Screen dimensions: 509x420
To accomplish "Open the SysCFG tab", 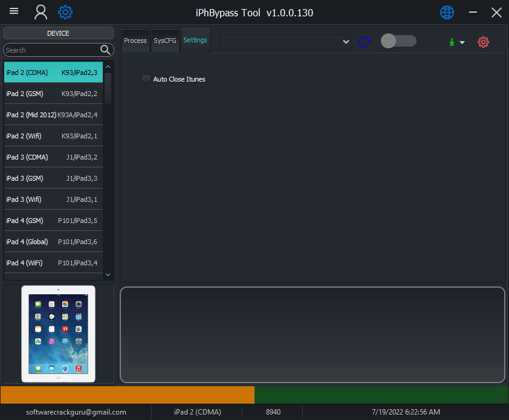I will pos(164,40).
